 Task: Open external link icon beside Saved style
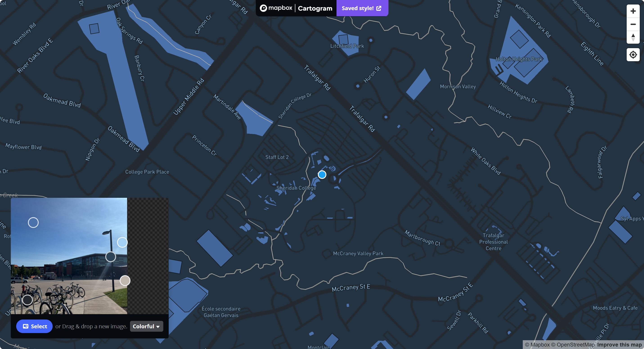click(379, 8)
